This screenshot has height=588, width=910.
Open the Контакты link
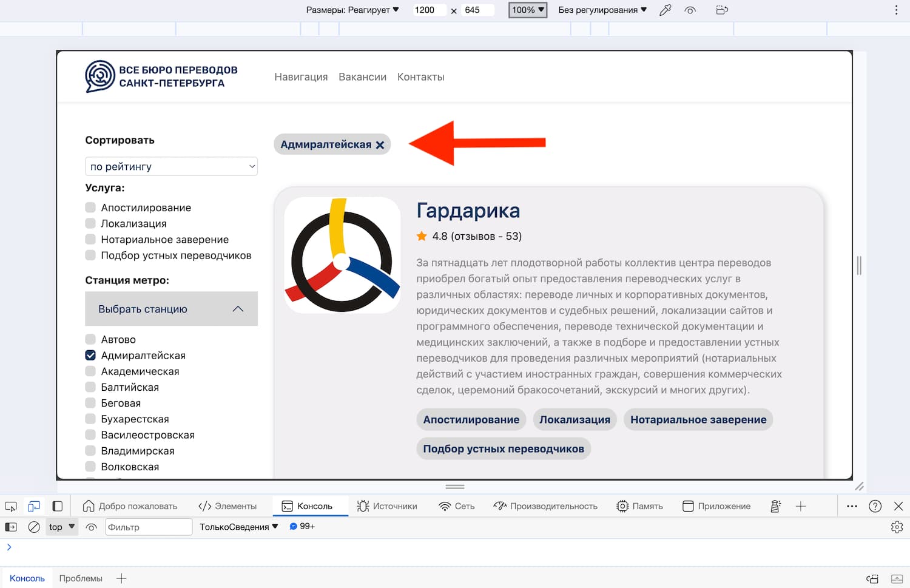(x=421, y=77)
